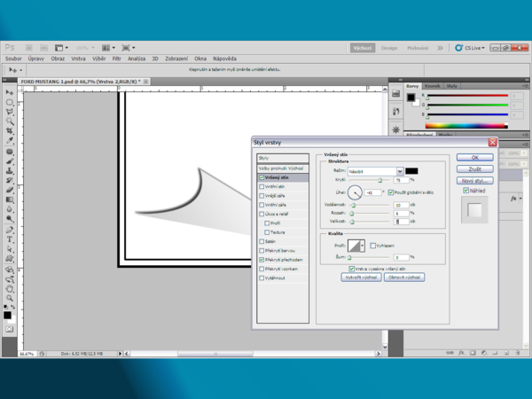Select the Type (T) tool
The width and height of the screenshot is (532, 399).
click(10, 239)
